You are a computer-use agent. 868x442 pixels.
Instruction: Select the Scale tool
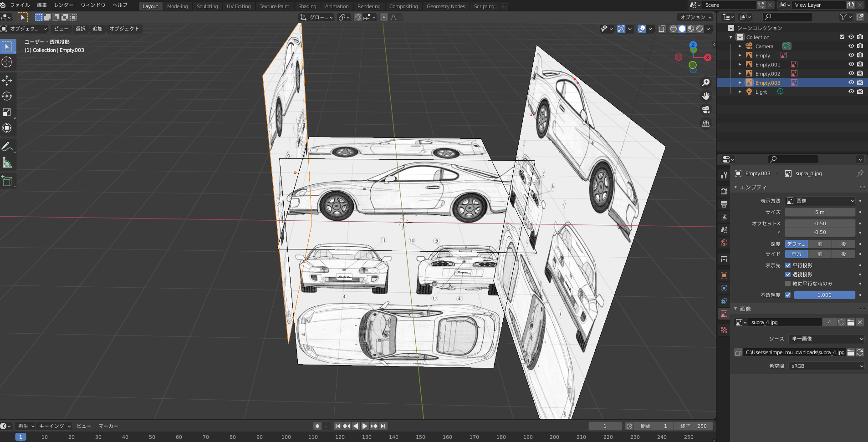(x=7, y=112)
